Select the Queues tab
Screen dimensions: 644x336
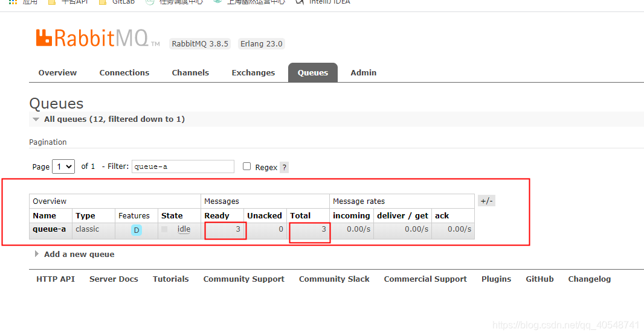[x=313, y=72]
